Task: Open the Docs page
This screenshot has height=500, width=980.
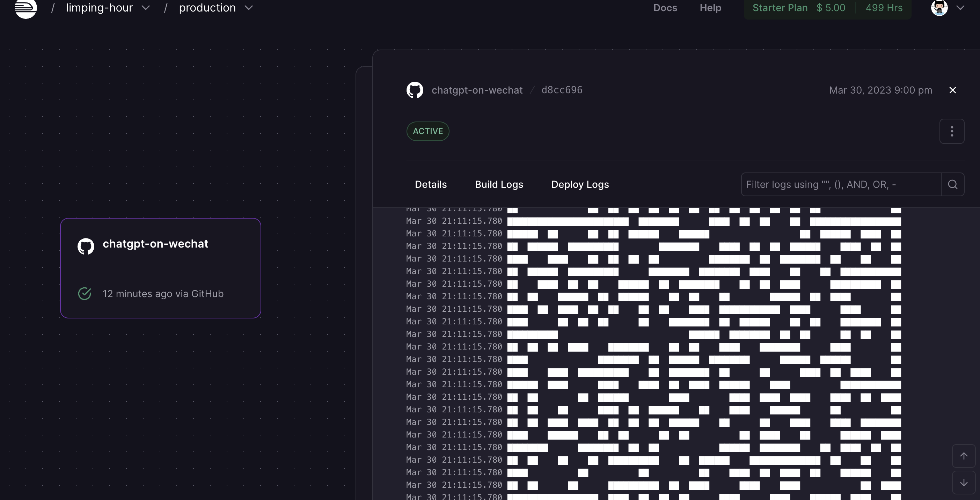Action: click(665, 8)
